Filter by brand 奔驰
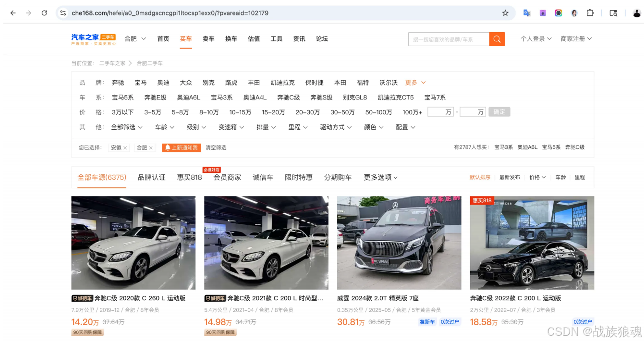 (118, 83)
